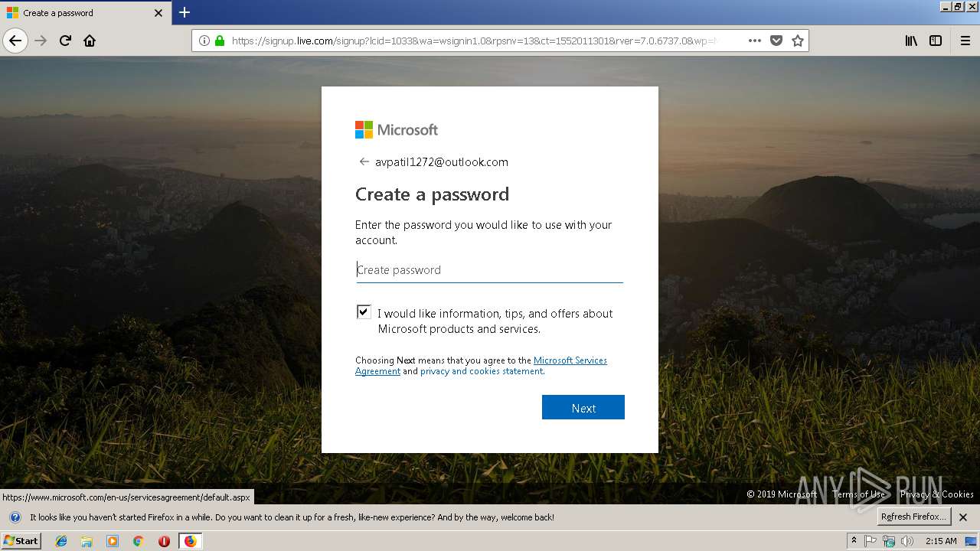Dismiss the Firefox refresh notification bar
Screen dimensions: 980x551
click(964, 517)
